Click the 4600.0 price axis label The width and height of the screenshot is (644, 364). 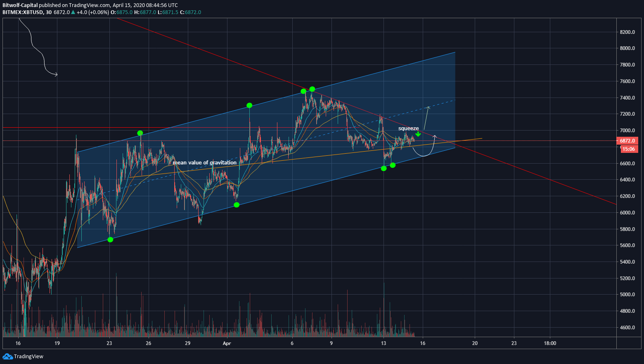click(x=627, y=328)
